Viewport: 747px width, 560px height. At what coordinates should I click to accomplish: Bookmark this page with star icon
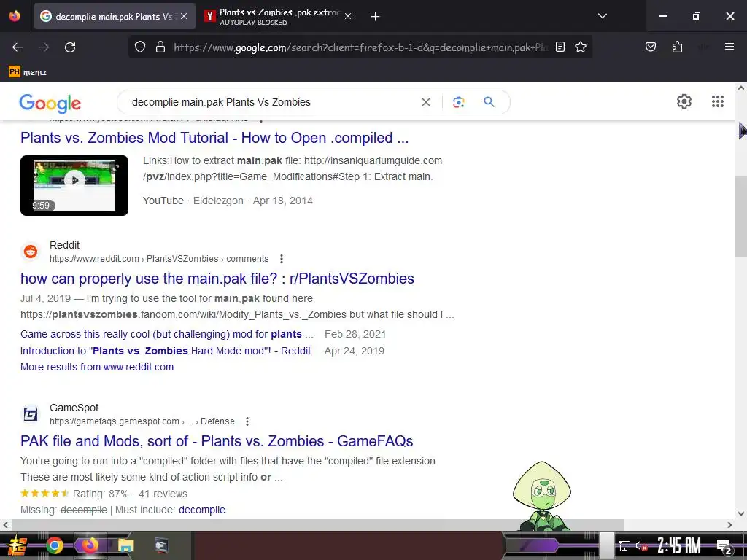(x=580, y=47)
